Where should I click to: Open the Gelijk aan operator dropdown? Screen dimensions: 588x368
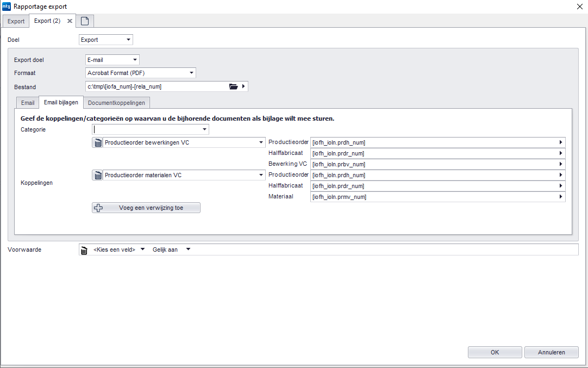point(171,250)
